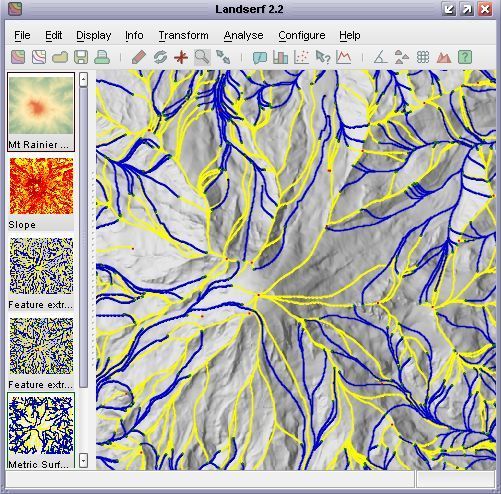
Task: Maximize the window with up-right arrow button
Action: [x=467, y=9]
